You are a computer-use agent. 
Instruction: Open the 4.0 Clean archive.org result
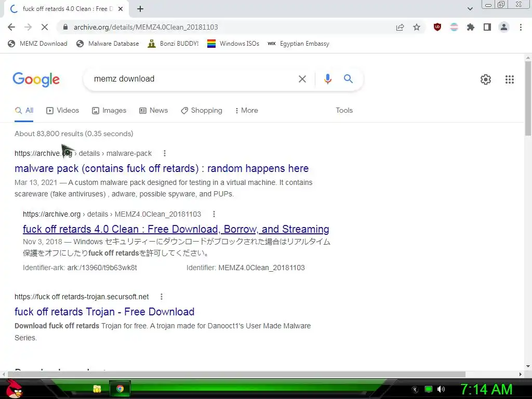point(176,229)
